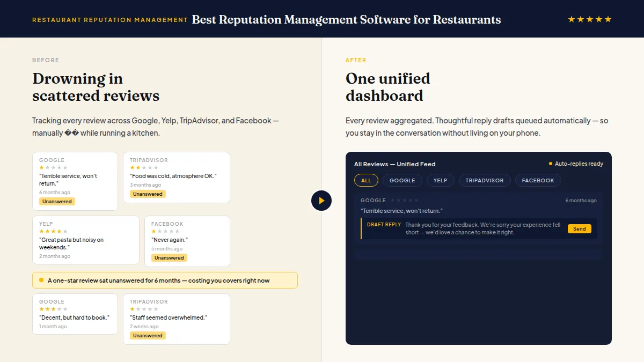Click star rating on "Staff seemed overwhelmed" card

tap(144, 309)
